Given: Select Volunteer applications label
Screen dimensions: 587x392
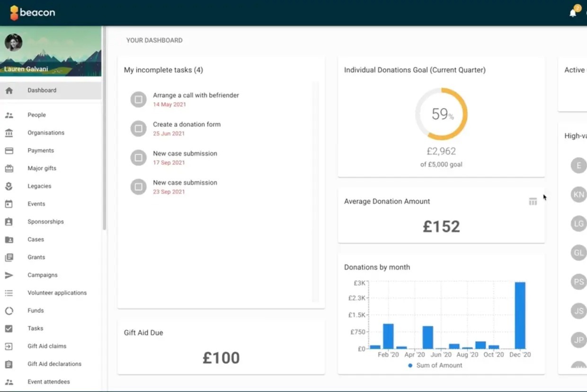Looking at the screenshot, I should (57, 293).
